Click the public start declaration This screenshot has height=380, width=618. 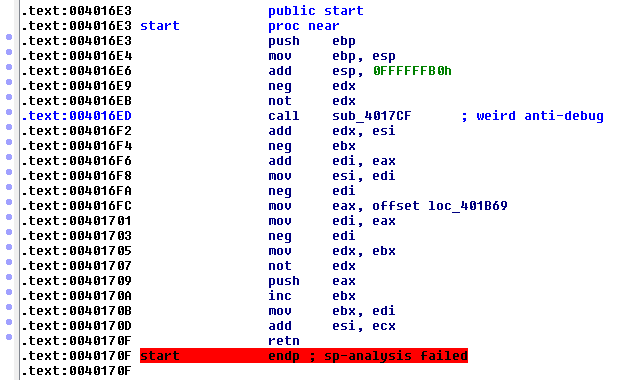click(315, 11)
